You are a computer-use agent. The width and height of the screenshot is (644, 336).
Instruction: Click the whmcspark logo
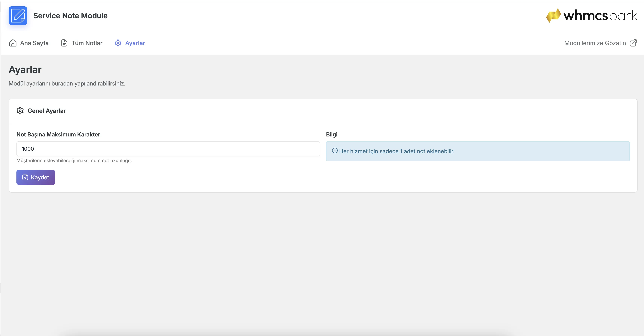(x=592, y=15)
